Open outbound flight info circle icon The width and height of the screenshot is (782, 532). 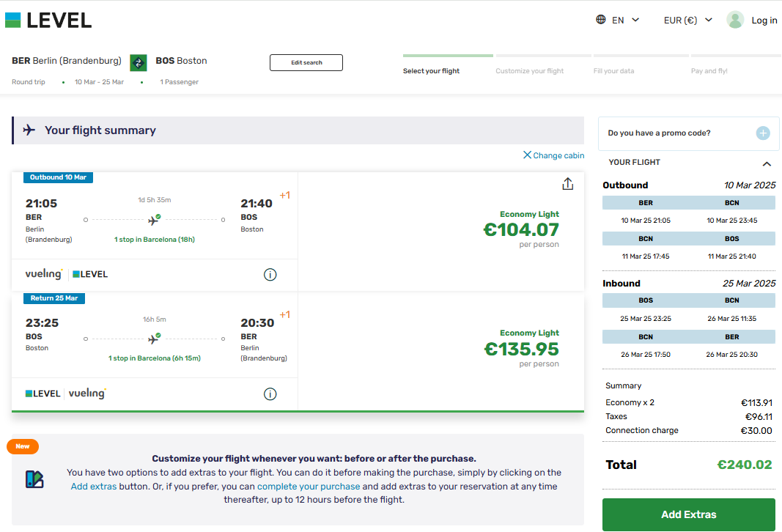(270, 275)
